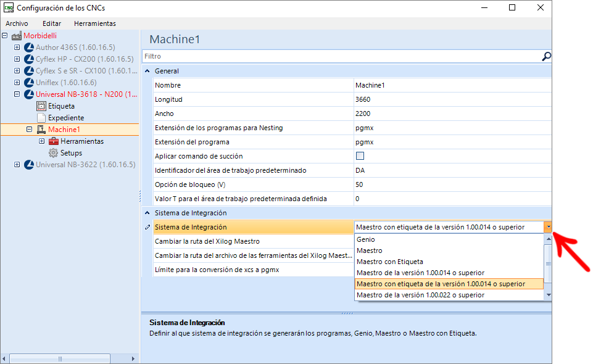Select Genio from the dropdown list
Viewport: 593px width, 364px height.
coord(449,239)
